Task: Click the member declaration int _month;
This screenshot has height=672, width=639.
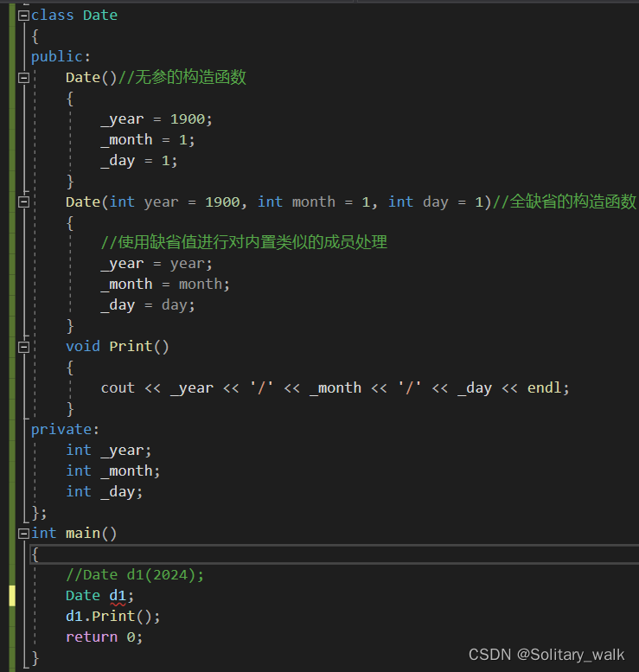Action: pos(113,471)
